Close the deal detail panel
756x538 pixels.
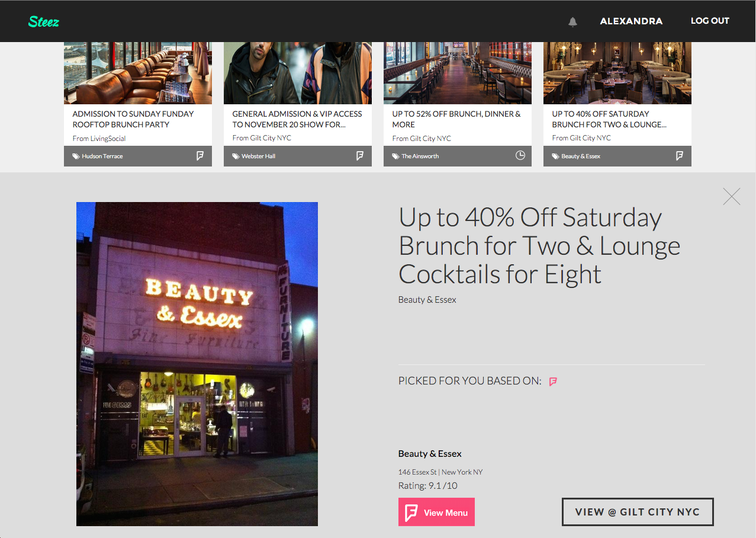732,196
